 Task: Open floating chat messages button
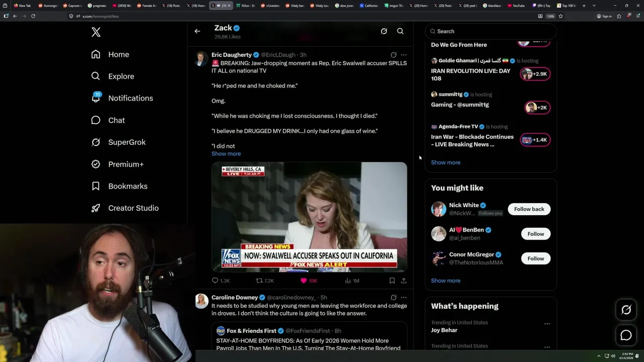[x=626, y=335]
